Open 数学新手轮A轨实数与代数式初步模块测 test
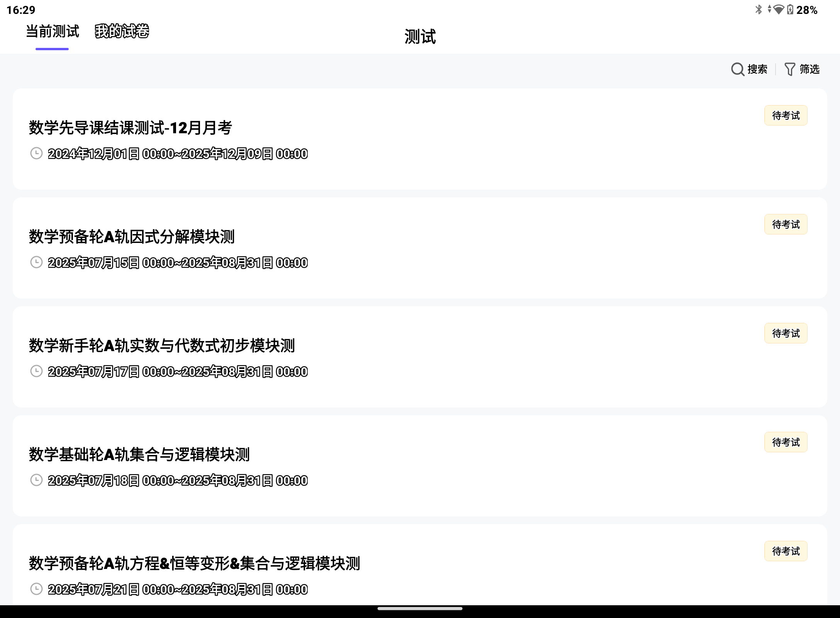The image size is (840, 618). tap(162, 346)
